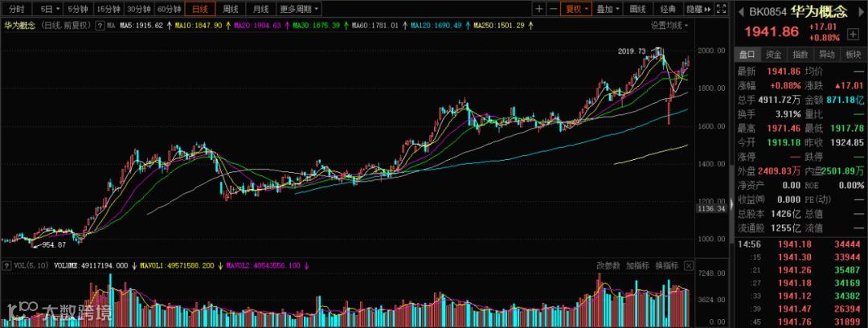The height and width of the screenshot is (328, 868).
Task: Select the 5分钟 period
Action: click(x=78, y=9)
